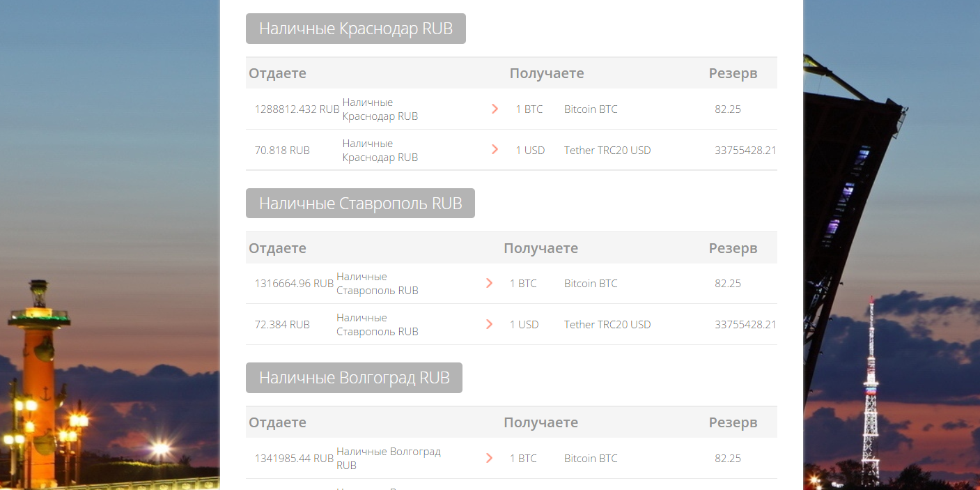Select the 70.818 RUB exchange rate
Screen dimensions: 980x490
coord(282,151)
